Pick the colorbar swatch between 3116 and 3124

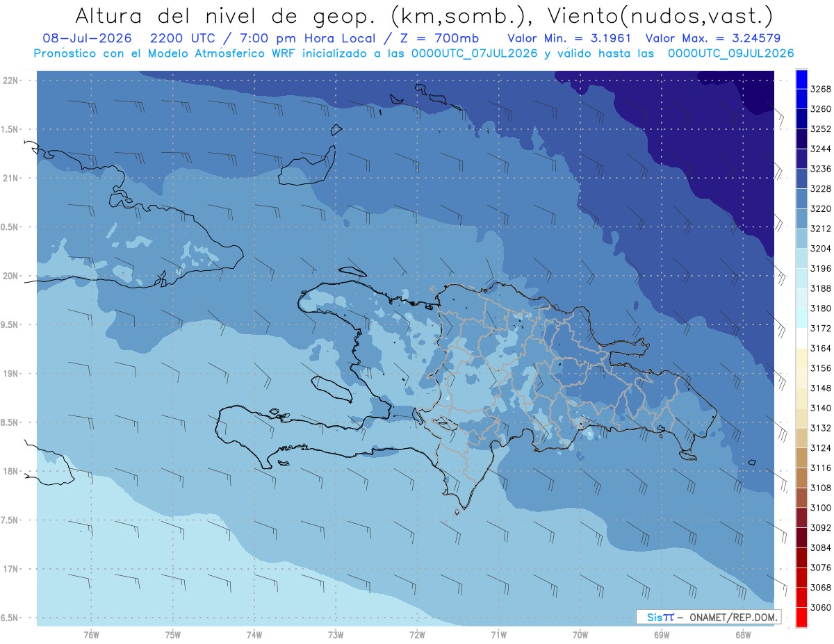801,458
